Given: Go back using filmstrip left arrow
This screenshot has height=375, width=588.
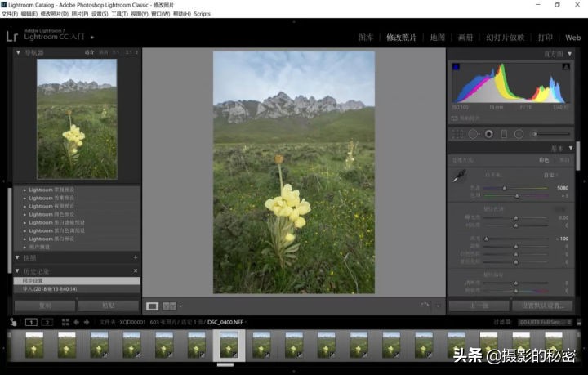Looking at the screenshot, I should coord(76,323).
